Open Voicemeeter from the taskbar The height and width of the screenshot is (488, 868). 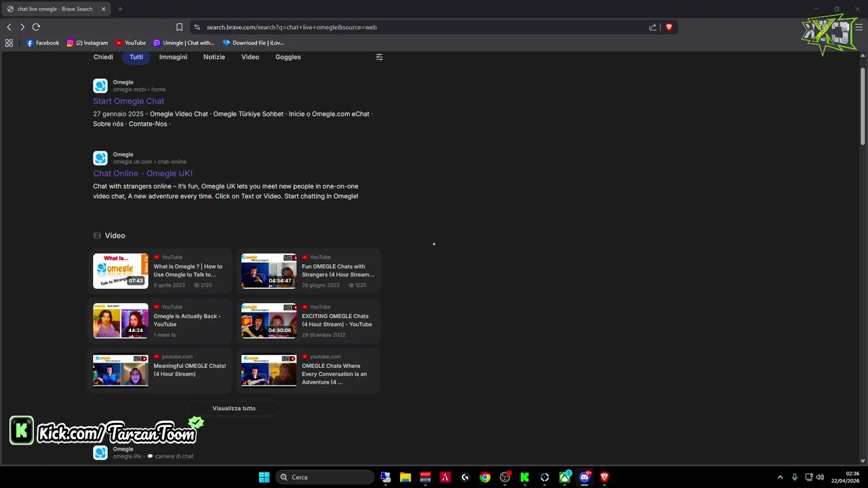[425, 477]
